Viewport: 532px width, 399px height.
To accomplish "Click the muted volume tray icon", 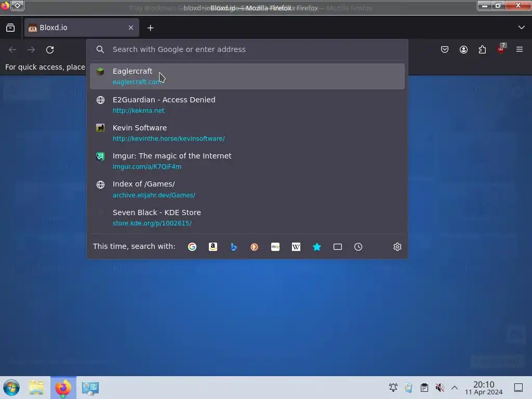I will click(x=440, y=388).
